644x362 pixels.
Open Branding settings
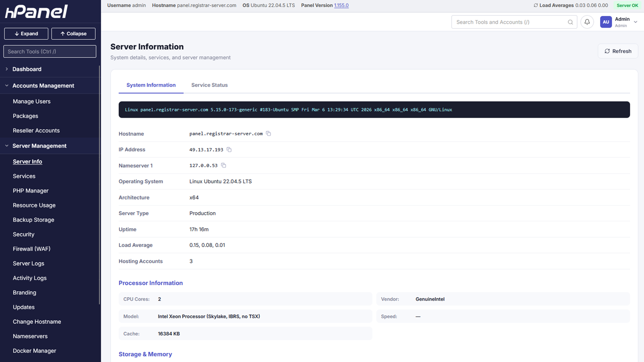[25, 293]
